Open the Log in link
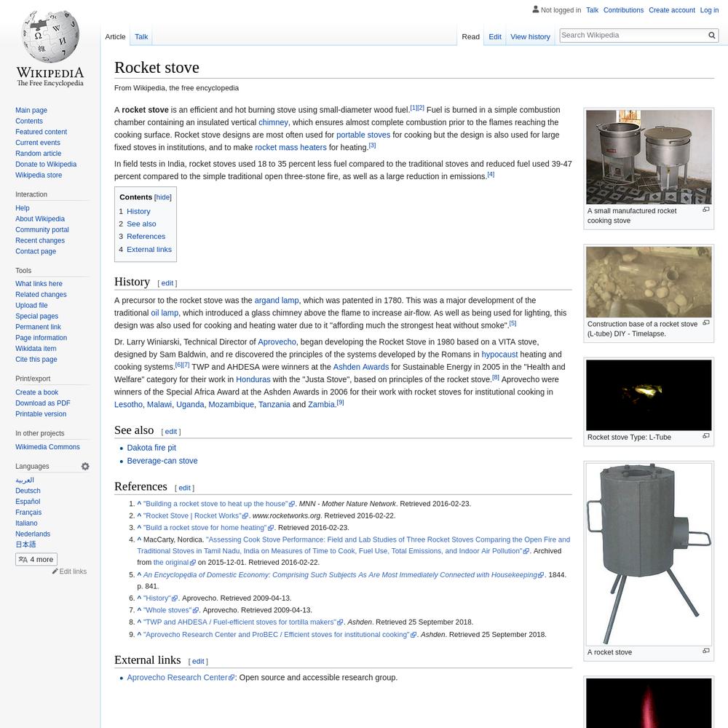The image size is (728, 728). (709, 10)
